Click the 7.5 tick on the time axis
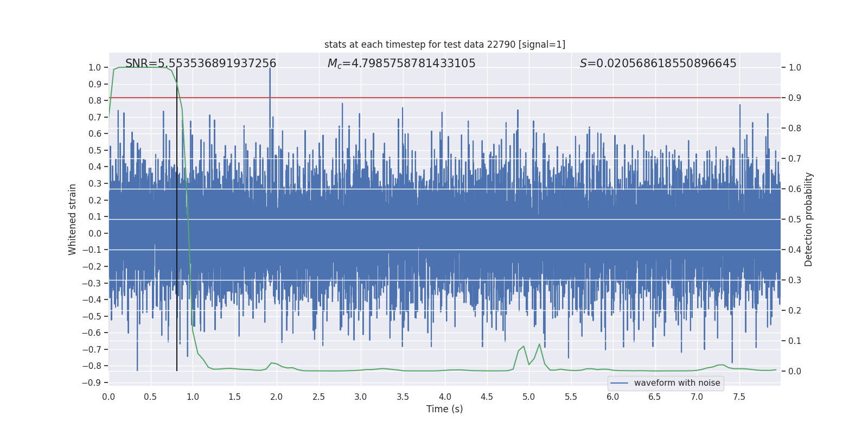This screenshot has height=434, width=868. 739,397
